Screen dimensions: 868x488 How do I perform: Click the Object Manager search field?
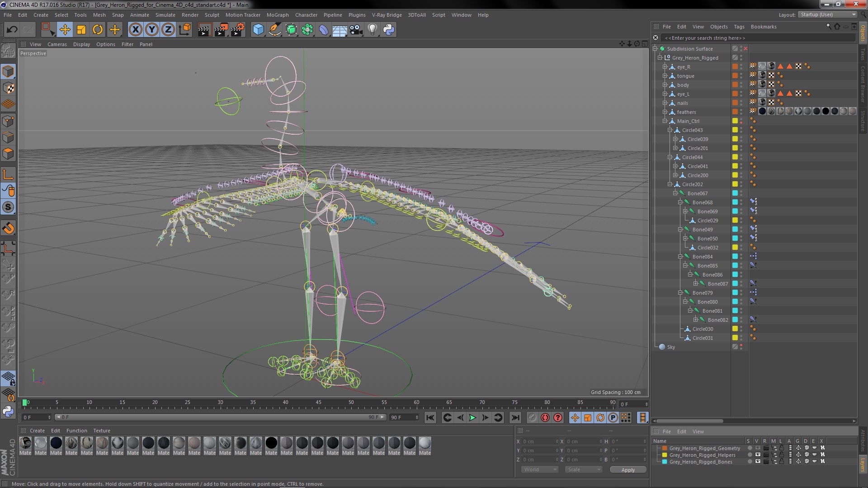pyautogui.click(x=758, y=38)
